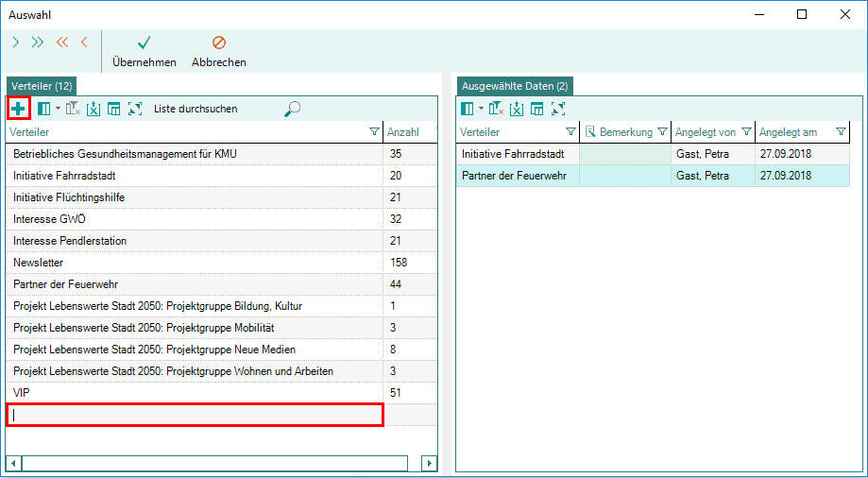Click the horizontal scrollbar left arrow
The width and height of the screenshot is (868, 478).
(x=14, y=463)
